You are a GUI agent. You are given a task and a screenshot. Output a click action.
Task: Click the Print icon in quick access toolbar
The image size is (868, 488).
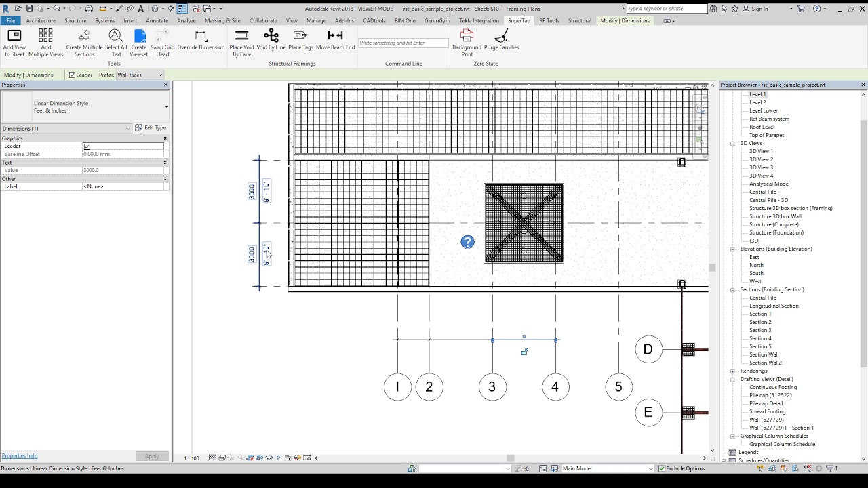89,9
